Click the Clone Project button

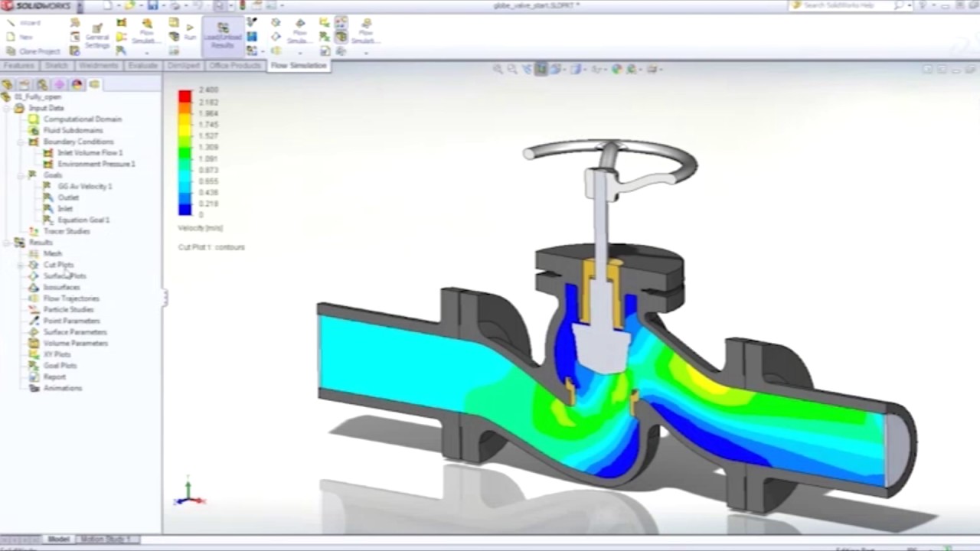(34, 51)
